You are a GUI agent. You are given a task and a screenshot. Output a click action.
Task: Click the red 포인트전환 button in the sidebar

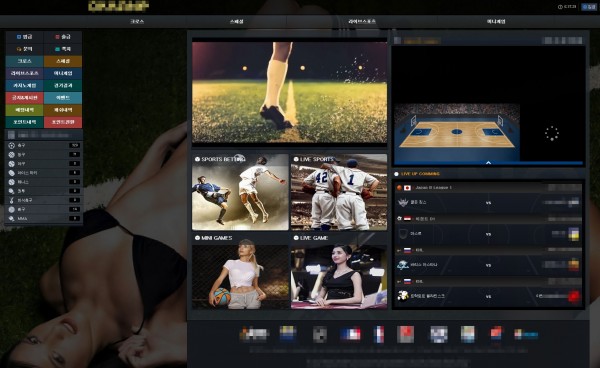coord(63,122)
